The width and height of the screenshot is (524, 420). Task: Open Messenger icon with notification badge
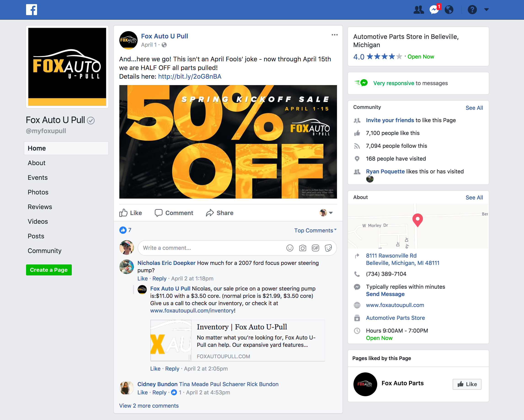tap(435, 9)
